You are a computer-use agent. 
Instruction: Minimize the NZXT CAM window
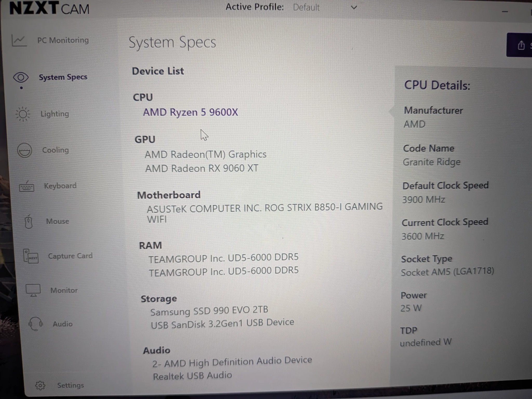(x=505, y=11)
